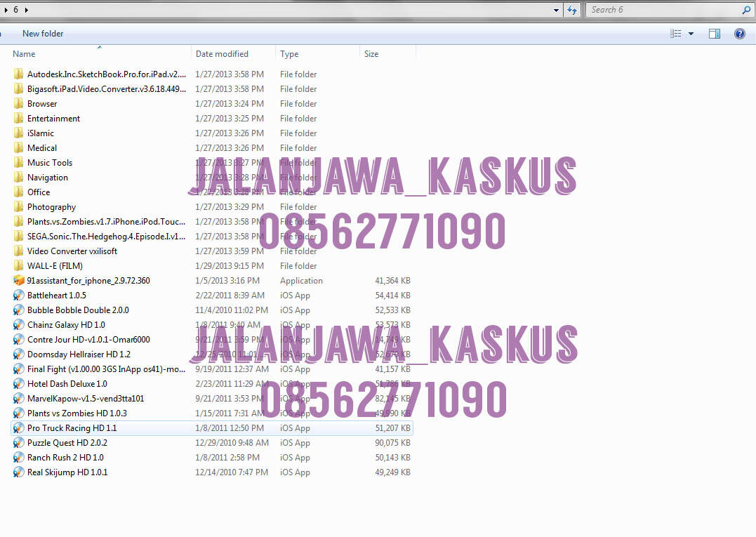Screen dimensions: 756x537
Task: Click the New folder button
Action: tap(42, 33)
